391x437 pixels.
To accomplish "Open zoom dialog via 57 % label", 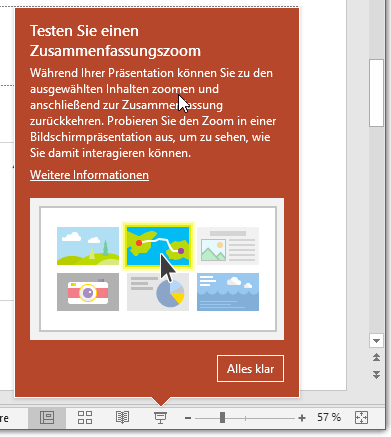I will pos(329,417).
